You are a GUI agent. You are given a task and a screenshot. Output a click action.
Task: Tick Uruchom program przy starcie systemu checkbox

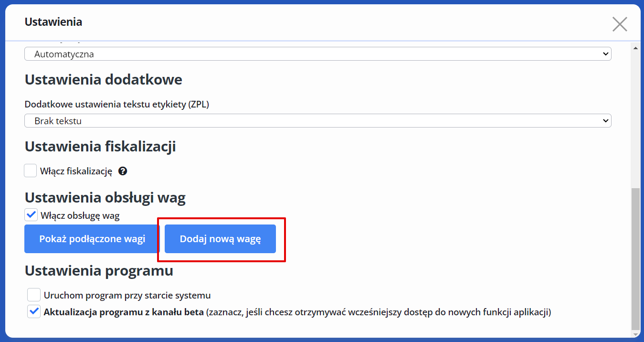pos(34,295)
